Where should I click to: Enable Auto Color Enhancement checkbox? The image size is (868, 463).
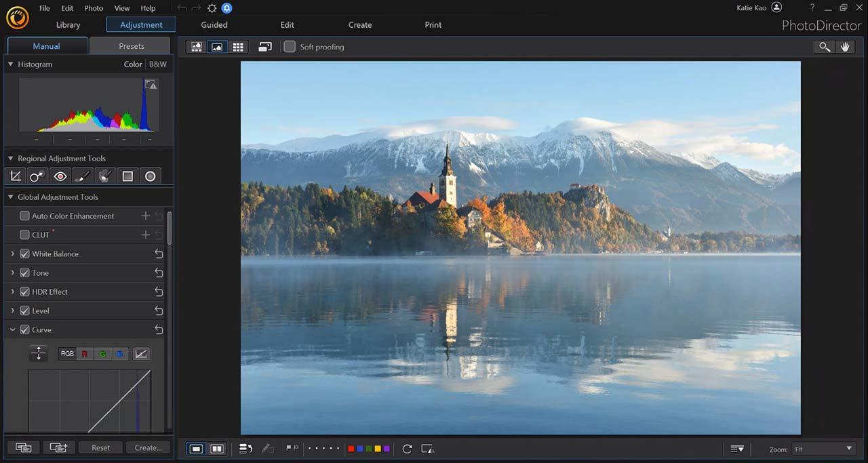pyautogui.click(x=24, y=216)
